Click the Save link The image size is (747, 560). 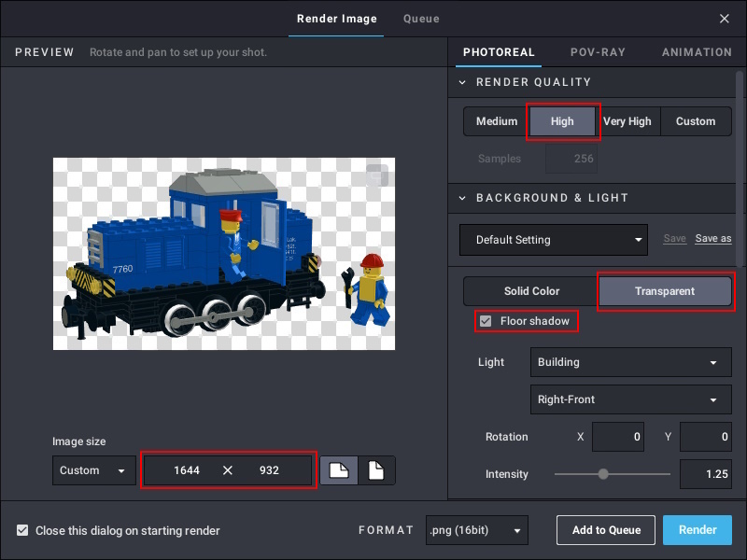pyautogui.click(x=674, y=239)
